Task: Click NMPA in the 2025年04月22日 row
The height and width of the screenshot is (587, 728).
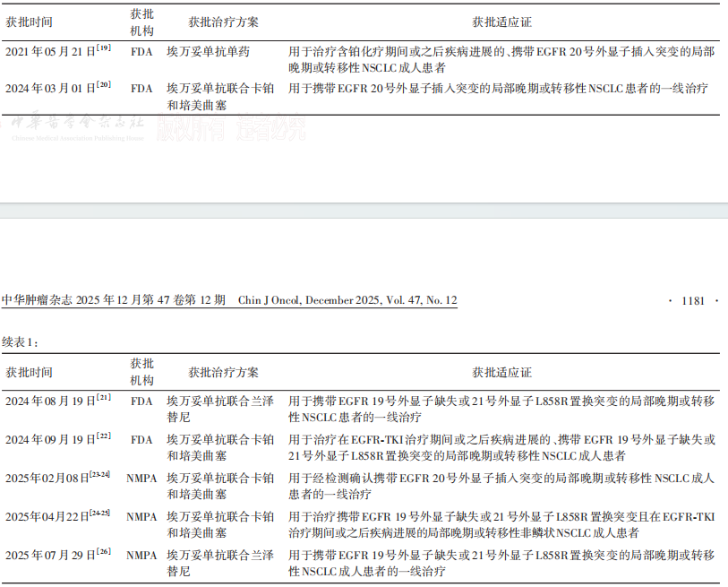Action: click(x=141, y=517)
